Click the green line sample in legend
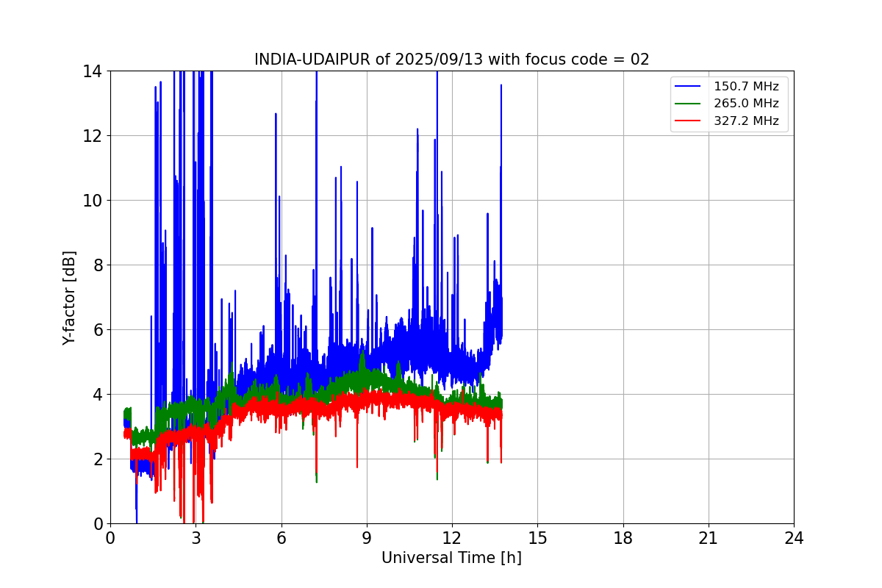The height and width of the screenshot is (588, 882). tap(689, 104)
